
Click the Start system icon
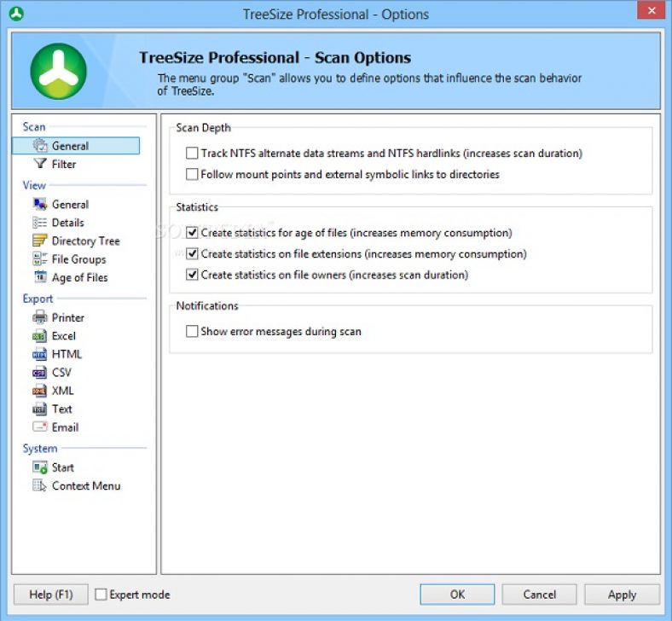coord(40,467)
